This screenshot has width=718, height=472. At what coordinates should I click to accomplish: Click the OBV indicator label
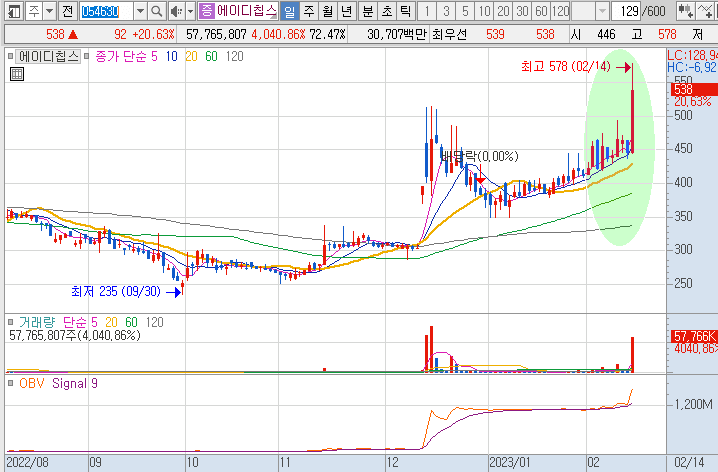32,383
